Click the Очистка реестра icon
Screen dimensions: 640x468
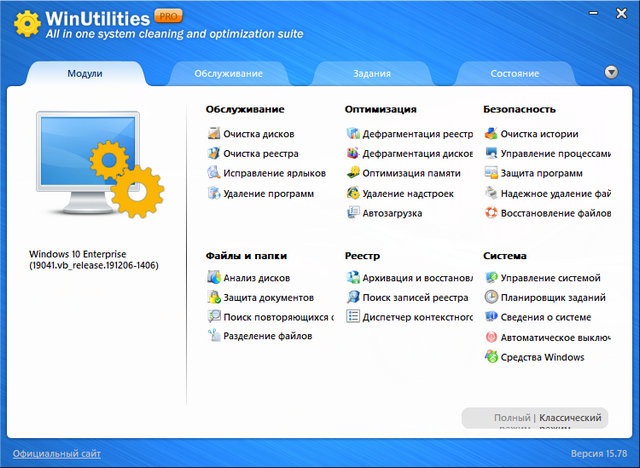[x=214, y=153]
